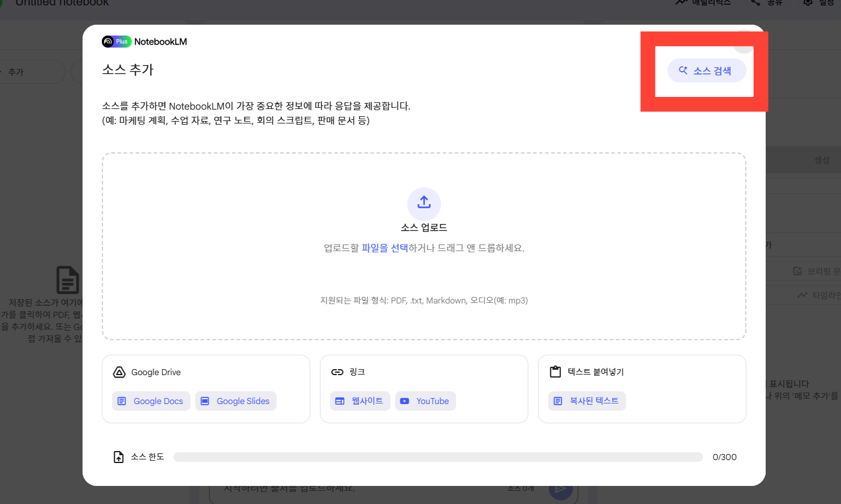This screenshot has height=504, width=841.
Task: Click the 소스 한도 label
Action: (148, 457)
